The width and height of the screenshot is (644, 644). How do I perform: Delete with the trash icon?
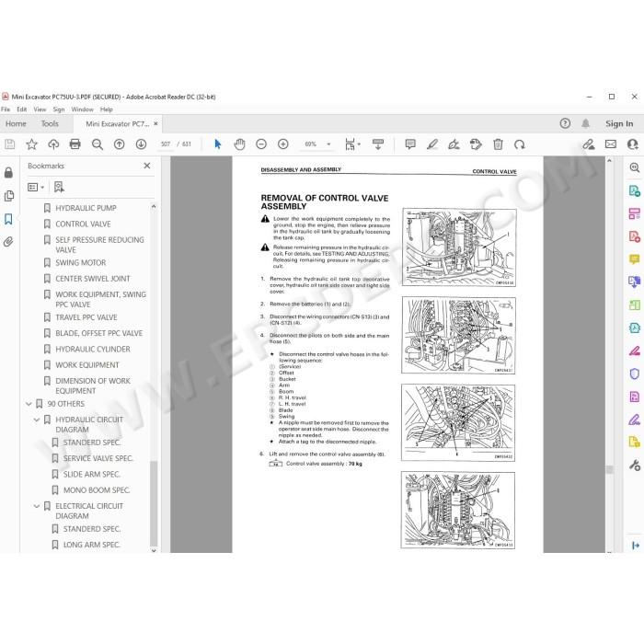498,144
